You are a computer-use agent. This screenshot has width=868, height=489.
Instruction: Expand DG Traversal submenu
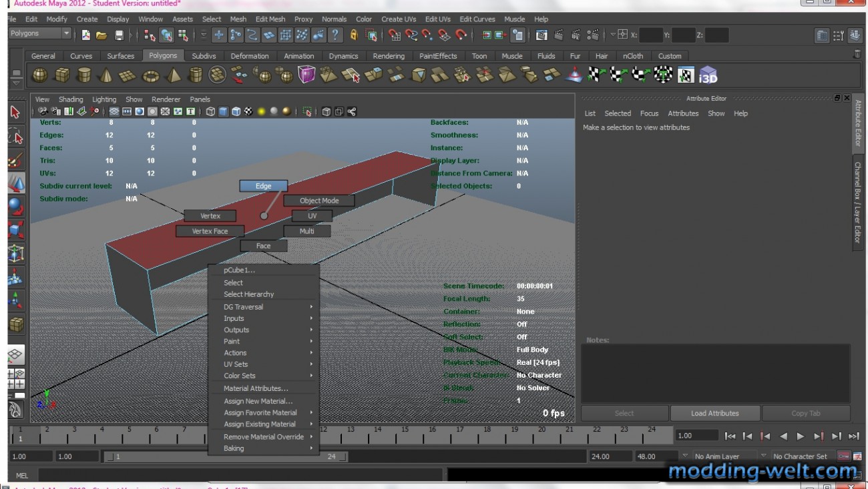[264, 307]
